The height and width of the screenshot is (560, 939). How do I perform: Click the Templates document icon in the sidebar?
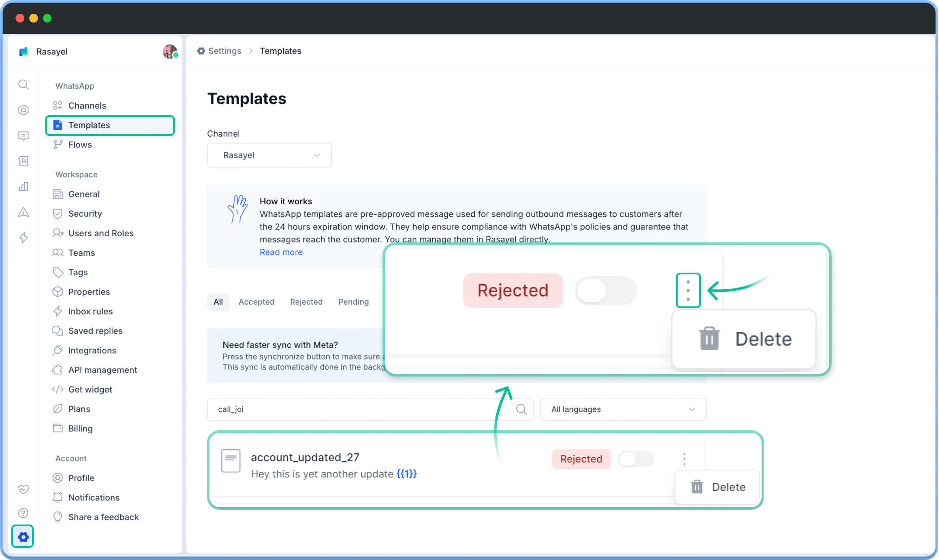(x=58, y=125)
